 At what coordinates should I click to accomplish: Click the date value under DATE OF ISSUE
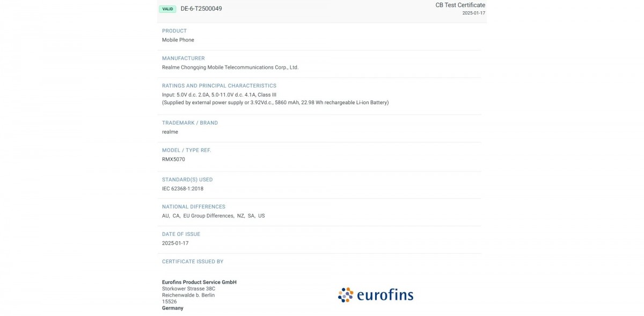click(175, 243)
